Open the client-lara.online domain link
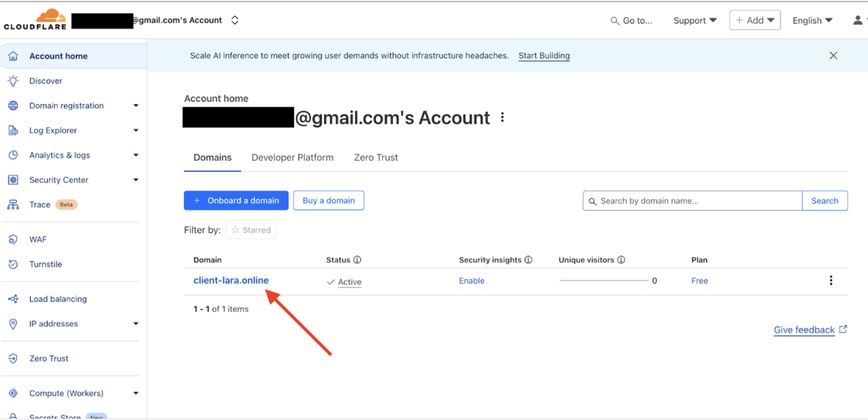Viewport: 868px width, 420px height. pos(231,280)
